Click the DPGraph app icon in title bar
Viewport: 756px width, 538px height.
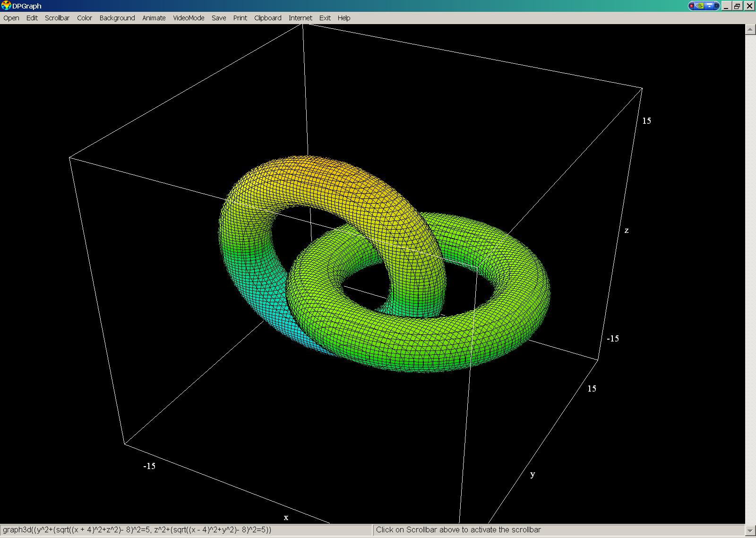click(x=6, y=6)
